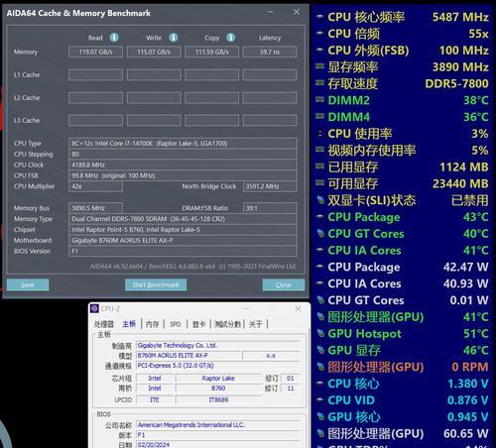
Task: Switch to the 内存 tab in CPU-Z
Action: 152,324
